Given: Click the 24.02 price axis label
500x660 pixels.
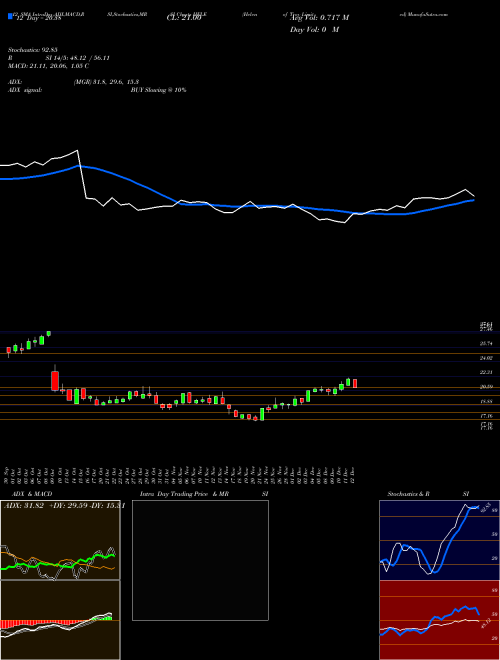Looking at the screenshot, I should pyautogui.click(x=486, y=358).
